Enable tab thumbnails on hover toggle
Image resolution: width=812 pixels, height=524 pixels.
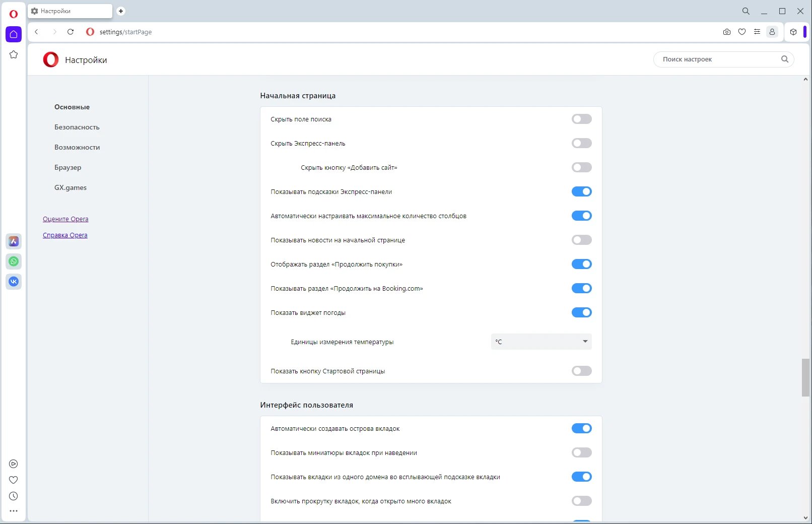[x=582, y=452]
